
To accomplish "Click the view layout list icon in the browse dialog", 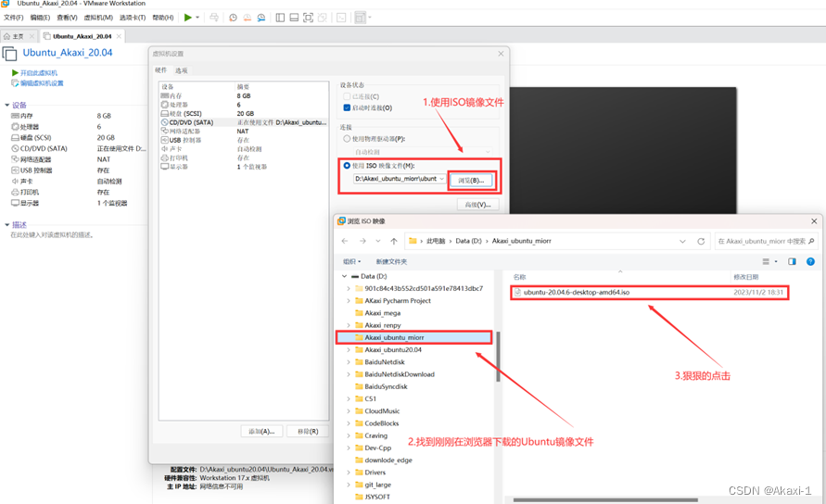I will [x=766, y=261].
